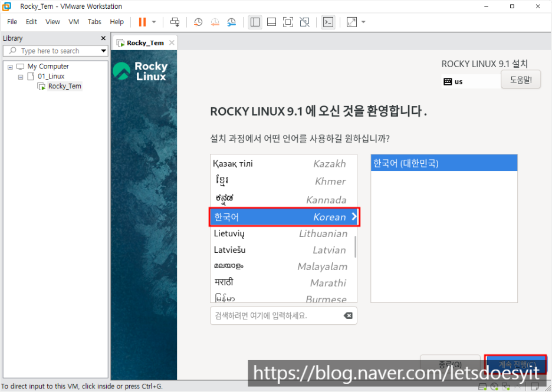
Task: Toggle the library sidebar view
Action: tap(255, 22)
